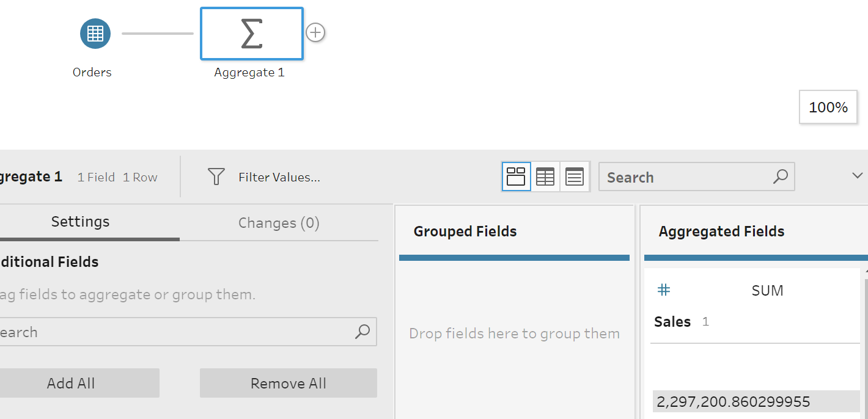Focus the toolbar Search field

tap(685, 177)
